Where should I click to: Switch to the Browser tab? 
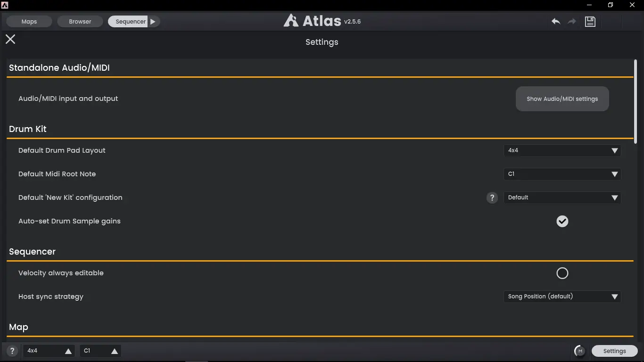pos(80,22)
